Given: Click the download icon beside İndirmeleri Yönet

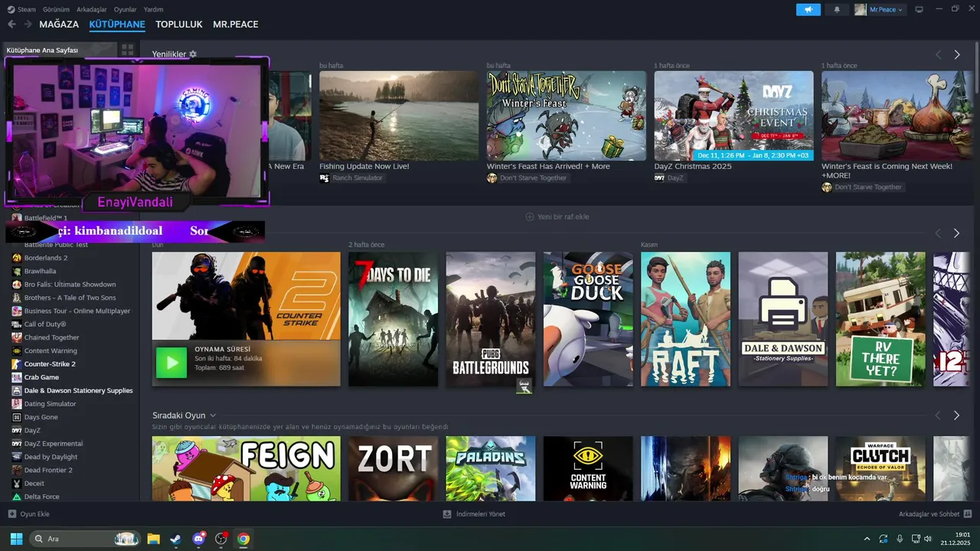Looking at the screenshot, I should pos(447,514).
